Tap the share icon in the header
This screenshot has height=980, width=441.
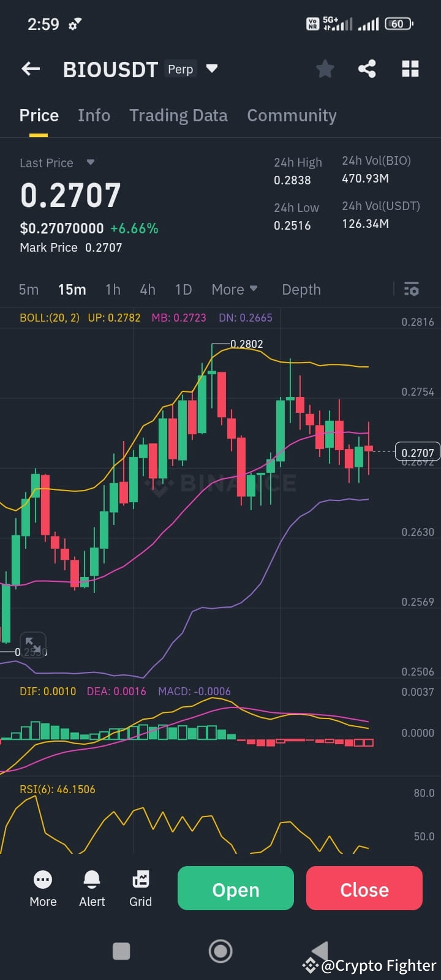[367, 69]
